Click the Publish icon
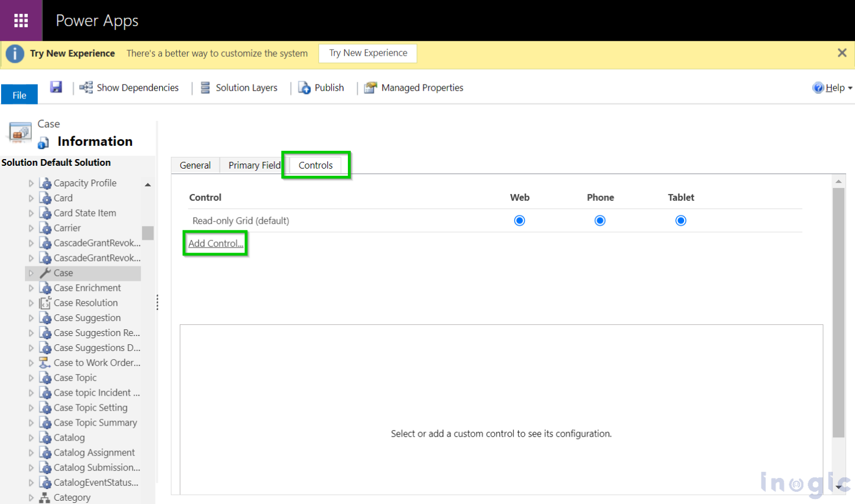 coord(304,87)
